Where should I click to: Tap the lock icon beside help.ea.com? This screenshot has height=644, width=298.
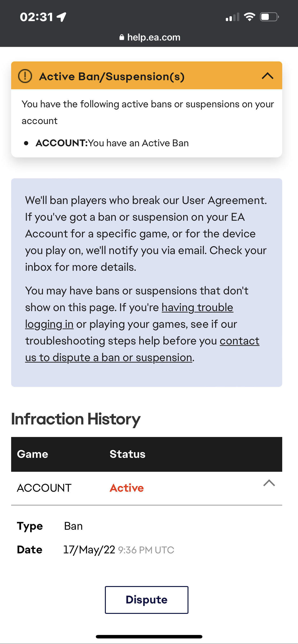pos(122,38)
